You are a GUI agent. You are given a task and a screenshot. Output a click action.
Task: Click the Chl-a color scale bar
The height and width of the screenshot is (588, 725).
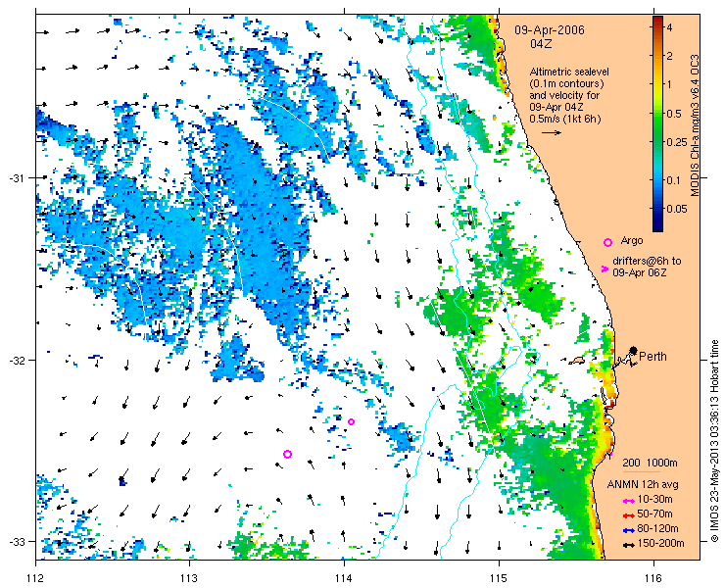pos(657,123)
